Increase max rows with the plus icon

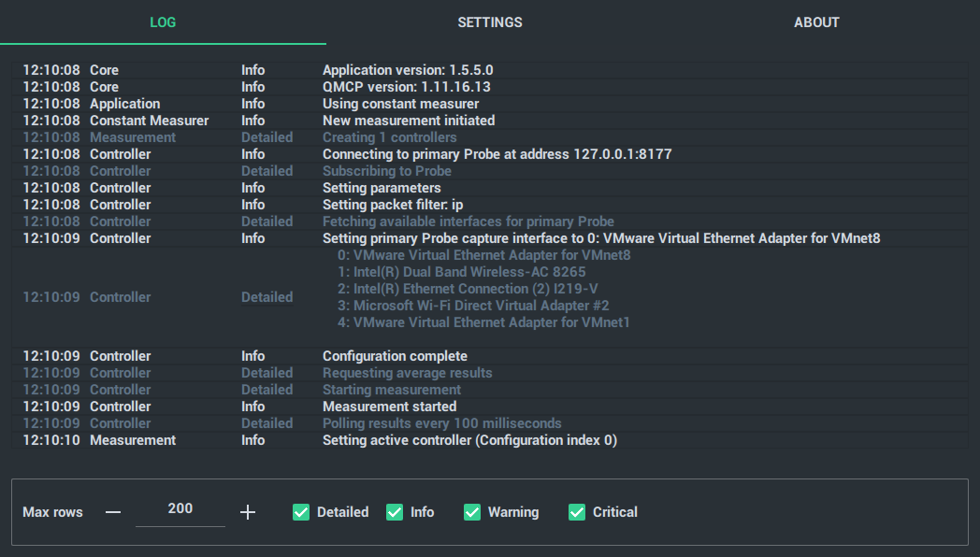tap(248, 512)
